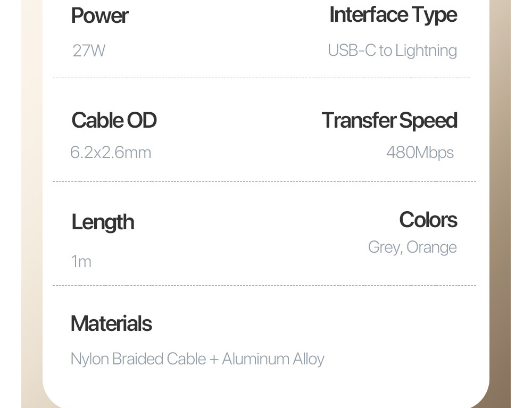Click the Interface Type heading

[393, 15]
